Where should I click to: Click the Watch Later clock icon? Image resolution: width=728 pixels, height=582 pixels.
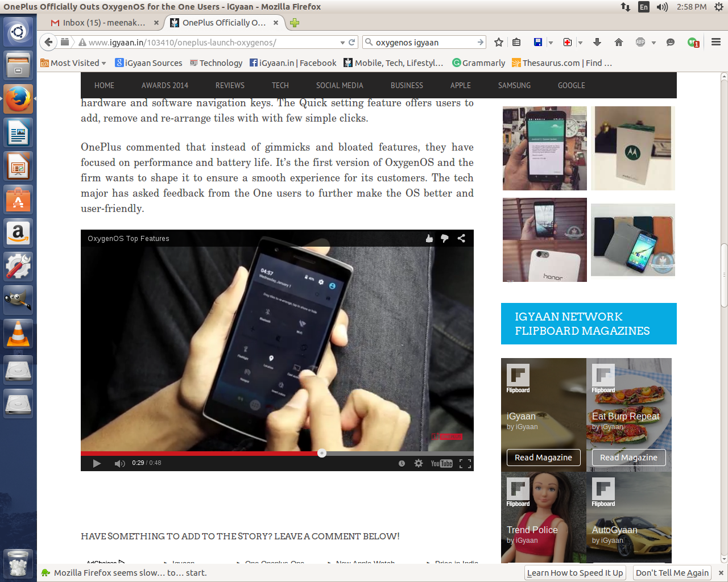[402, 463]
